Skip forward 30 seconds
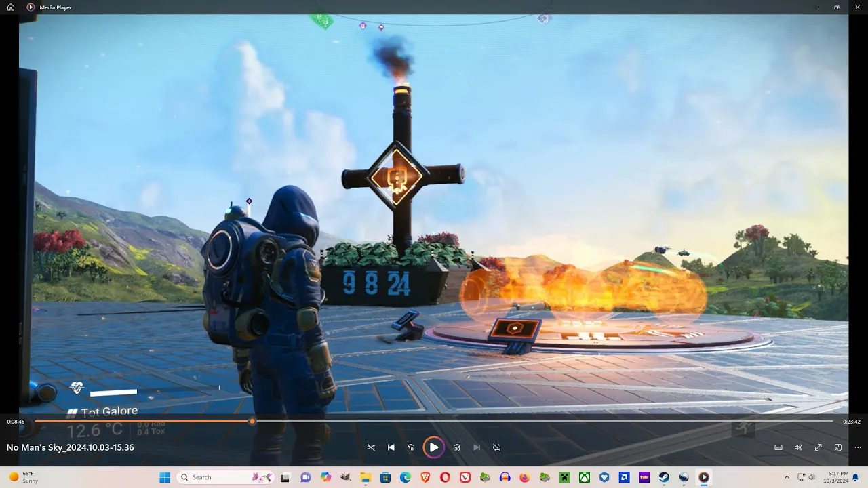The image size is (868, 488). click(457, 447)
